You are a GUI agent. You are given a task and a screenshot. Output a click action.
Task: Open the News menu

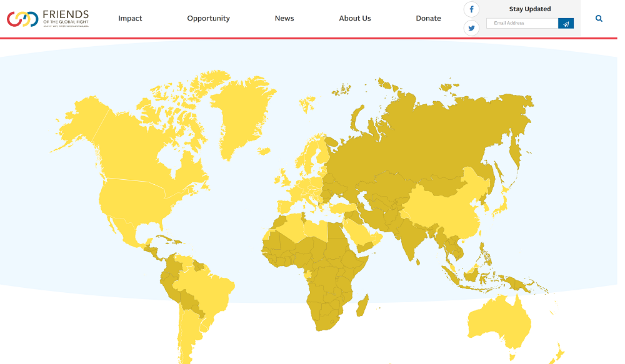pyautogui.click(x=284, y=18)
